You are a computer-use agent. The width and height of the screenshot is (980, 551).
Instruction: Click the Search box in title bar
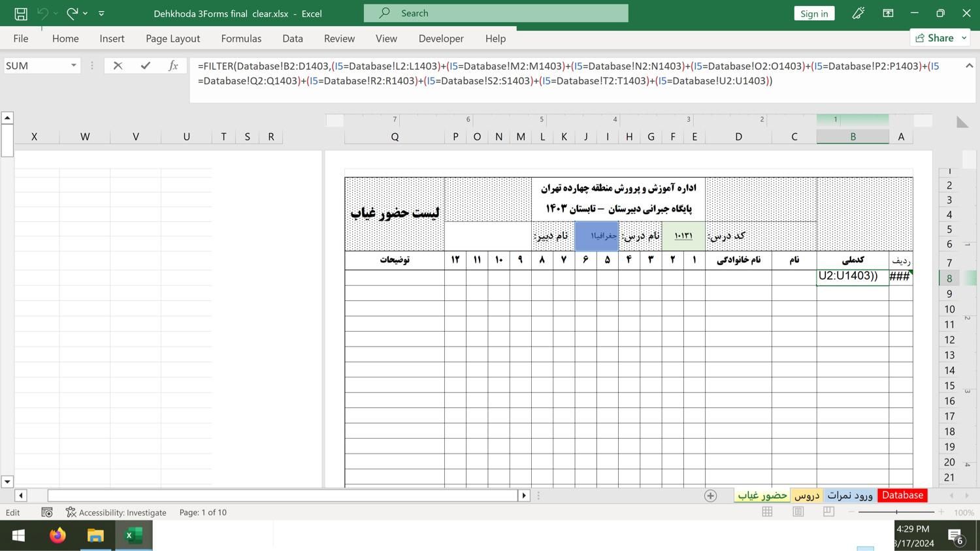point(496,13)
